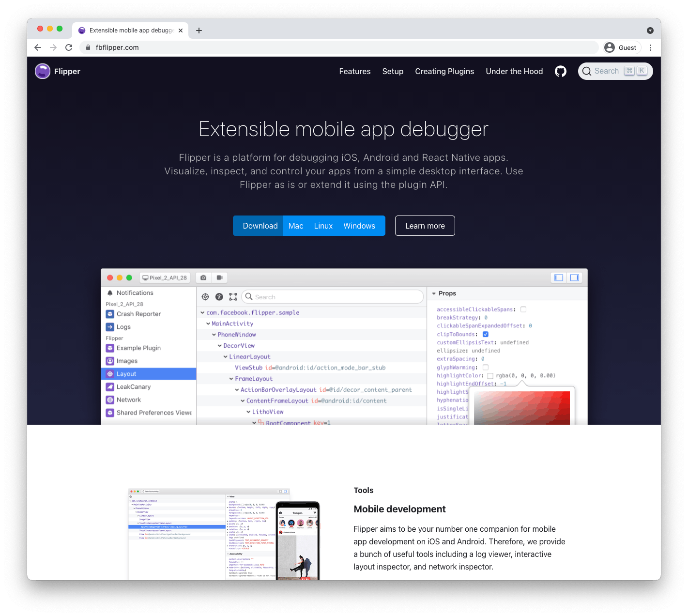Click the Flipper brand name link
688x616 pixels.
pyautogui.click(x=67, y=71)
